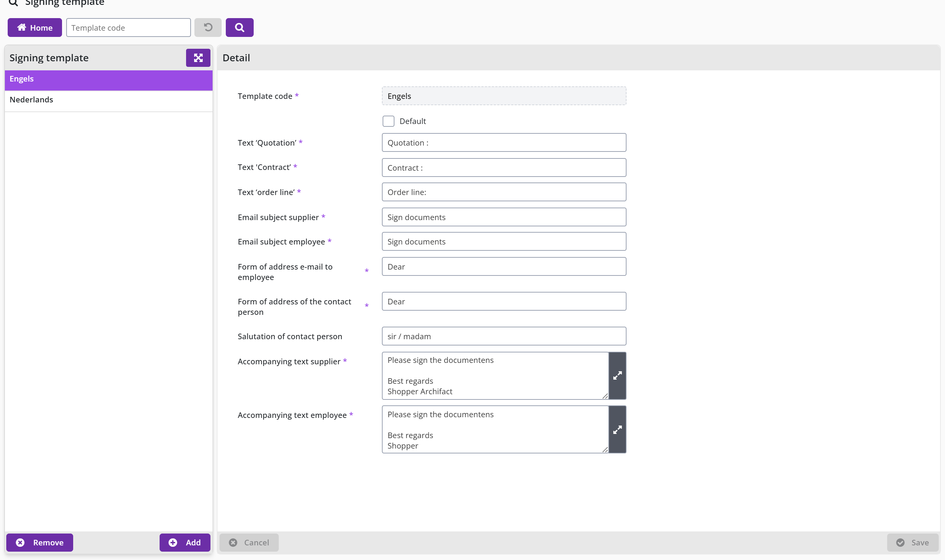This screenshot has width=945, height=560.
Task: Grab supplier textarea resize handle
Action: [605, 396]
